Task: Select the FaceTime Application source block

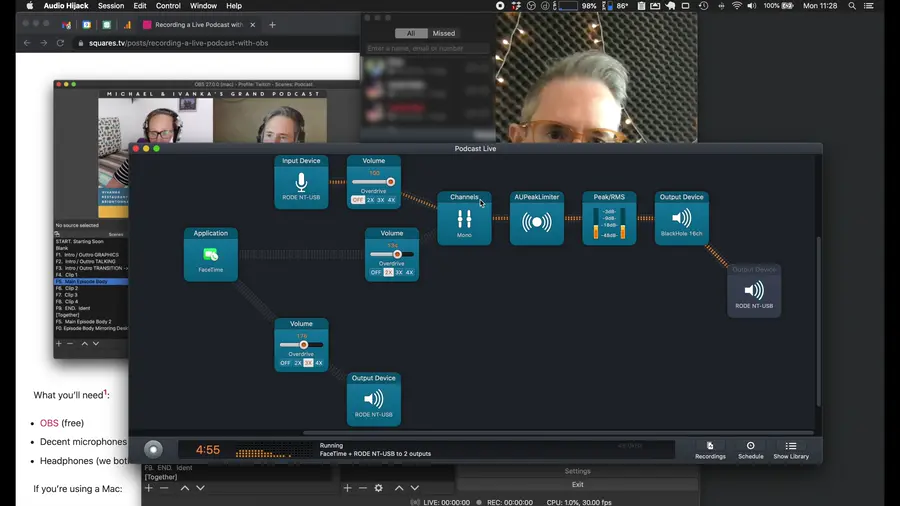Action: click(211, 255)
